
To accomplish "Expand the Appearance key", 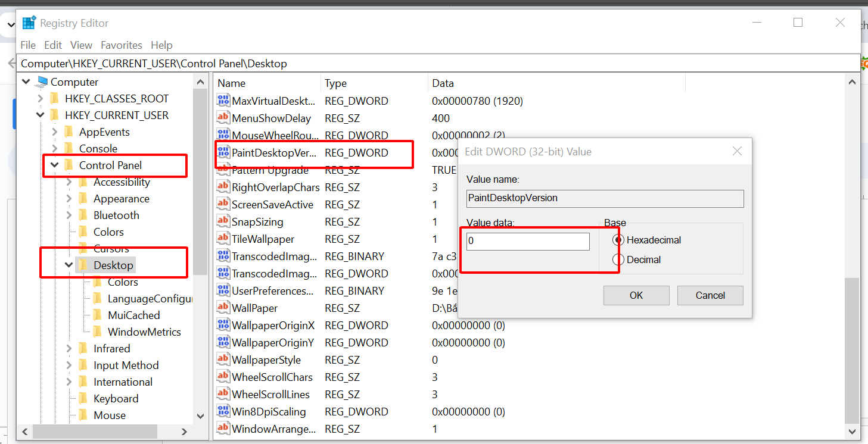I will [x=69, y=199].
